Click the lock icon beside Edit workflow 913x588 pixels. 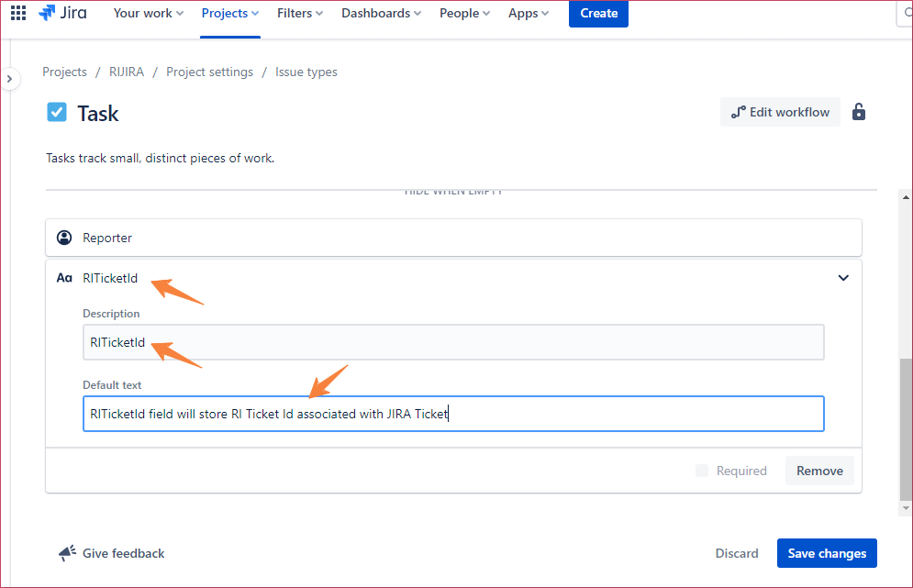pyautogui.click(x=859, y=111)
